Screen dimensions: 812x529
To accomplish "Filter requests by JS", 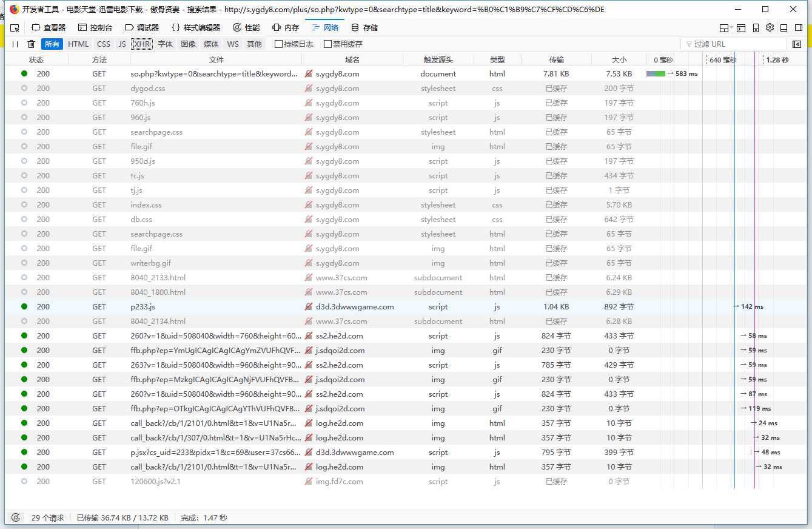I will pyautogui.click(x=122, y=44).
